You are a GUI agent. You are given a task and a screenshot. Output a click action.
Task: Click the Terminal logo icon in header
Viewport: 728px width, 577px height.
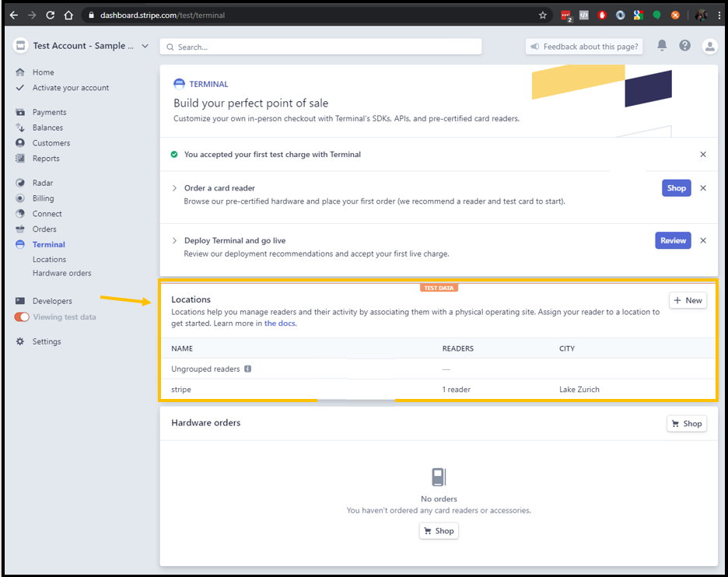point(179,84)
